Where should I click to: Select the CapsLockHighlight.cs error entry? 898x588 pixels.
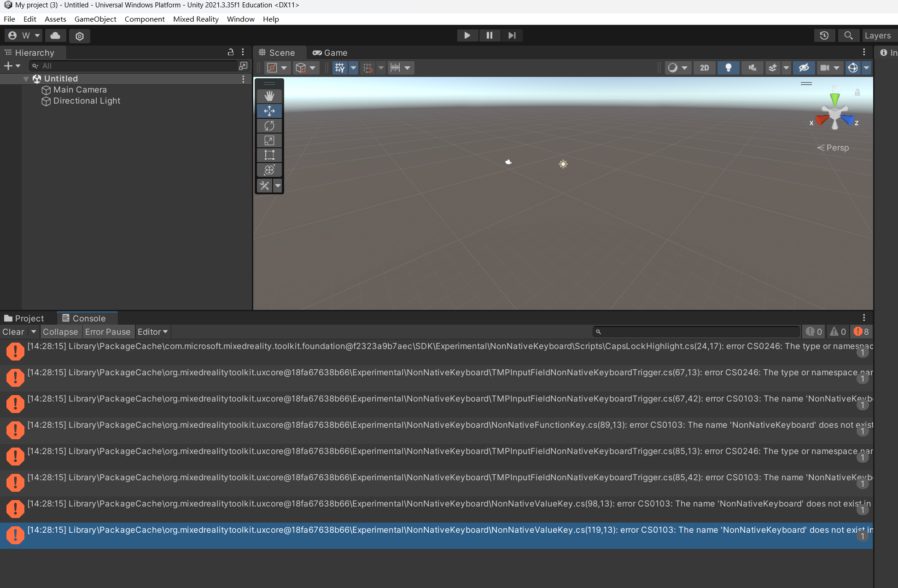tap(437, 352)
